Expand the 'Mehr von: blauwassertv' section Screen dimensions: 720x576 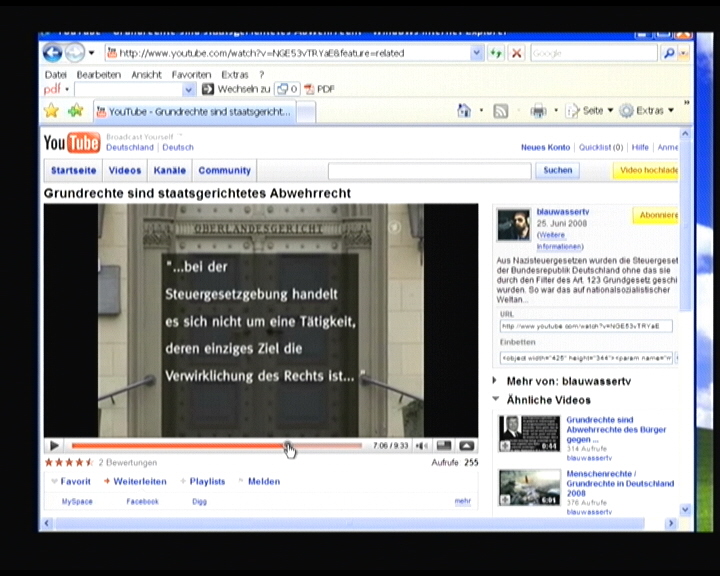(x=495, y=381)
